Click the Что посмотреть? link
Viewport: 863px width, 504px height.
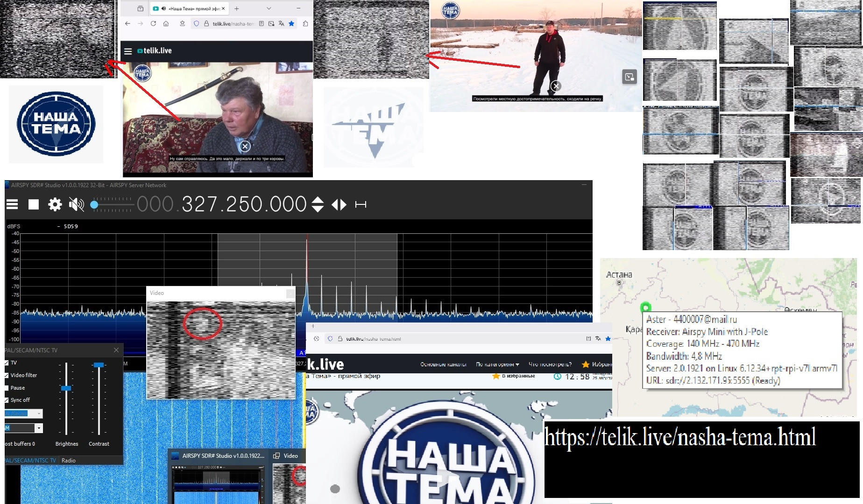click(550, 364)
